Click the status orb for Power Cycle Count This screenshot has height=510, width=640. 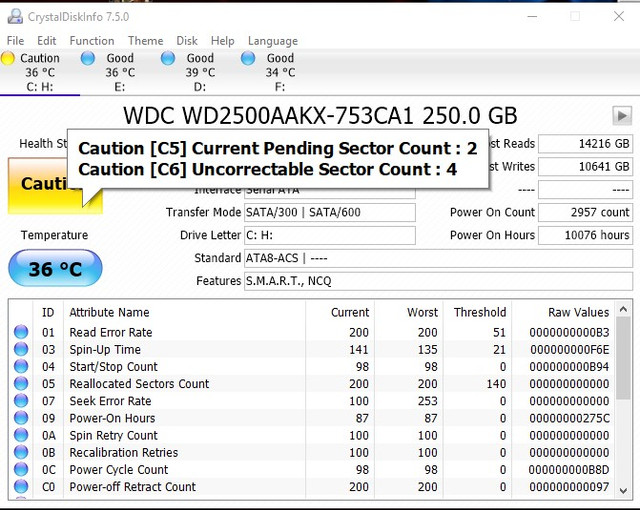pos(21,469)
